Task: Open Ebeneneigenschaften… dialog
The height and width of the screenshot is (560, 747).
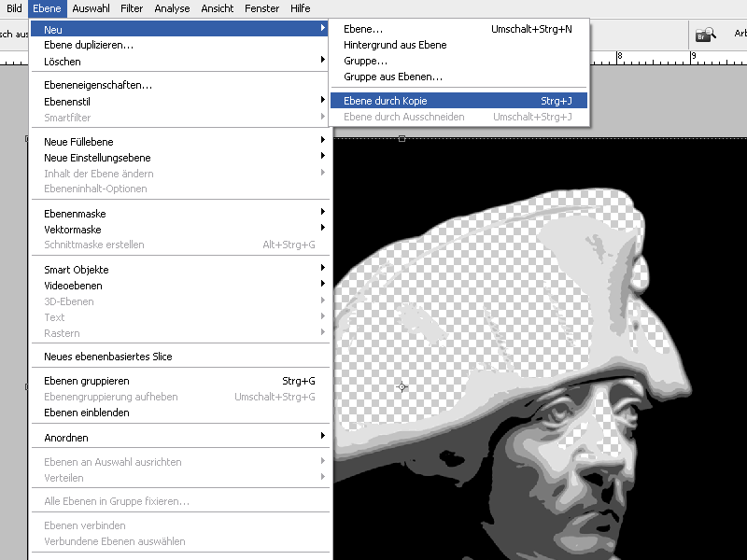Action: coord(179,85)
